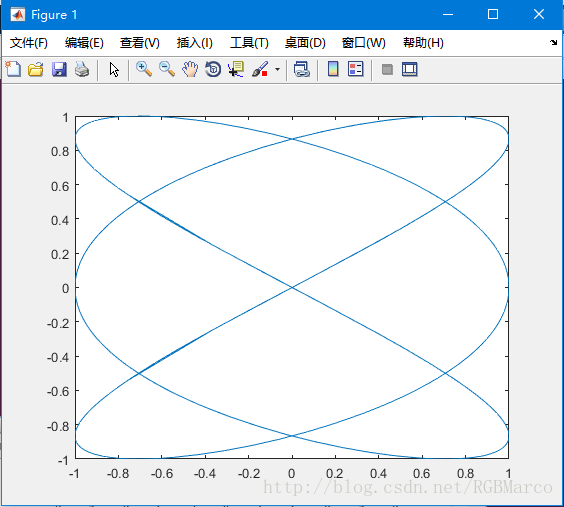Click the MATLAB logo in title bar
This screenshot has height=507, width=564.
18,15
